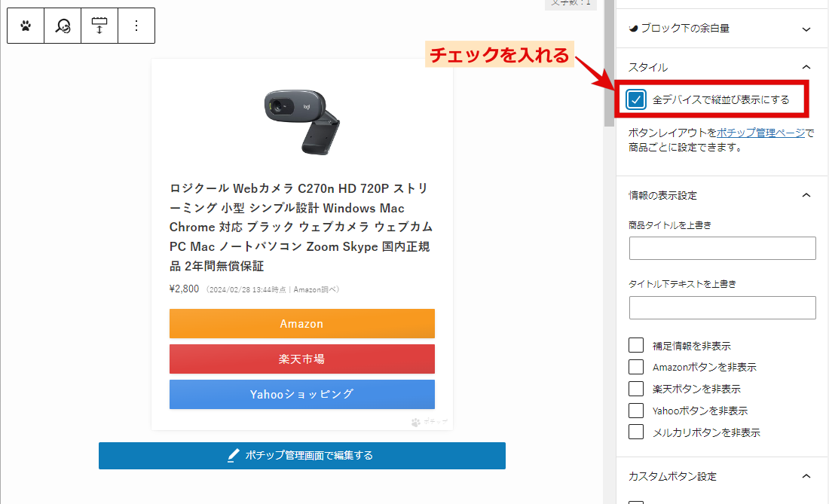Open the three-dot block options menu
This screenshot has width=829, height=504.
click(x=136, y=26)
